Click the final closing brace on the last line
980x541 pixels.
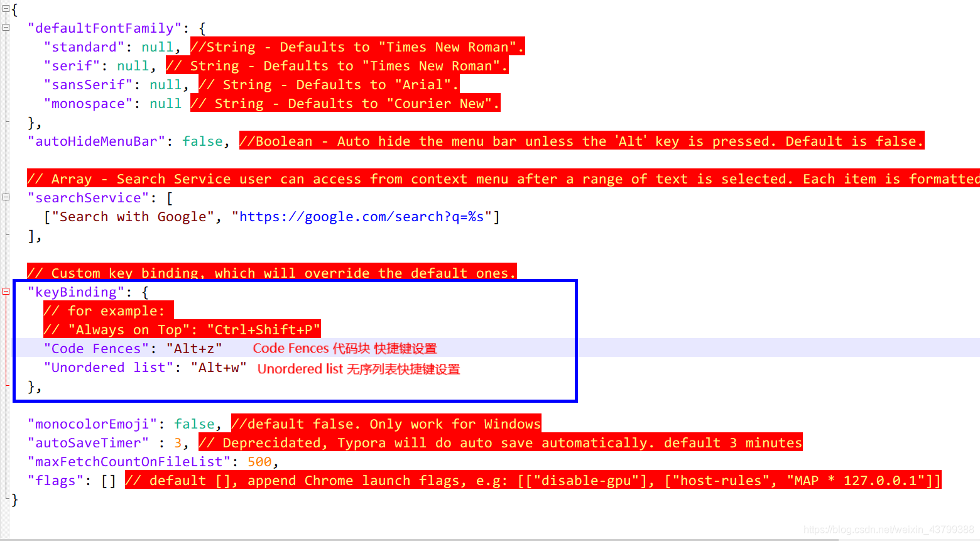pyautogui.click(x=15, y=500)
